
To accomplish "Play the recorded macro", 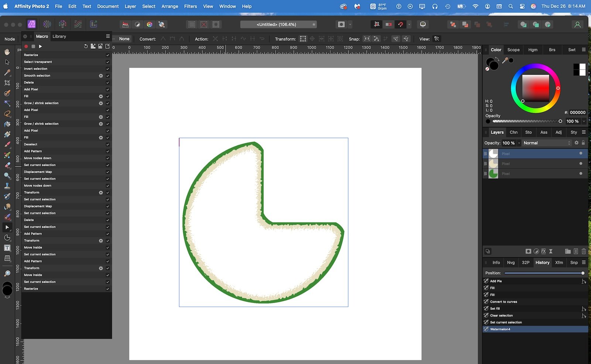I will tap(40, 47).
